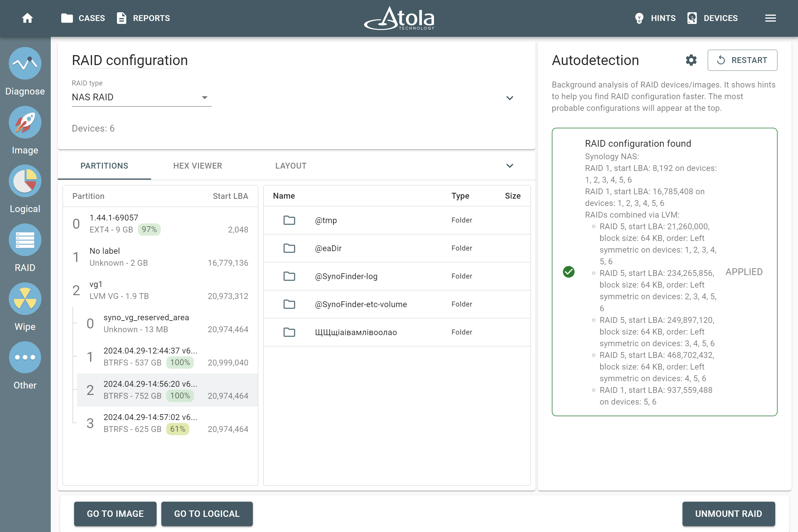
Task: Select BTRFS 625 GB partition
Action: coord(167,423)
